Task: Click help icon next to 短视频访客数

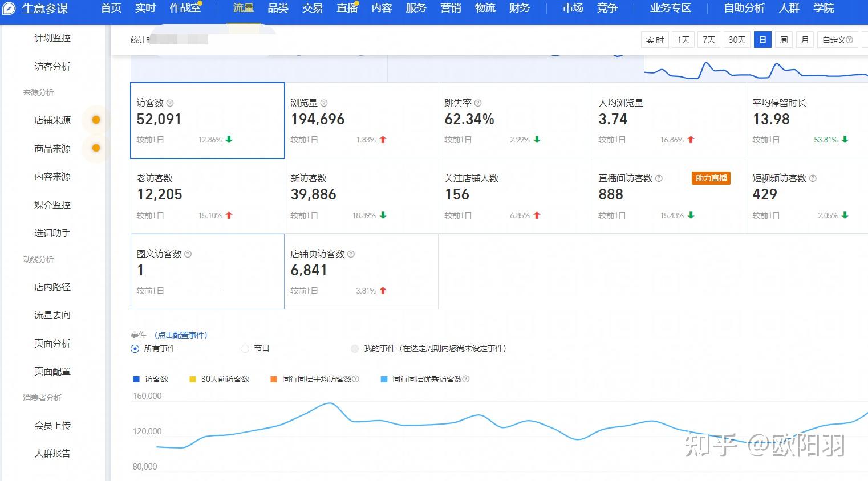Action: click(x=813, y=178)
